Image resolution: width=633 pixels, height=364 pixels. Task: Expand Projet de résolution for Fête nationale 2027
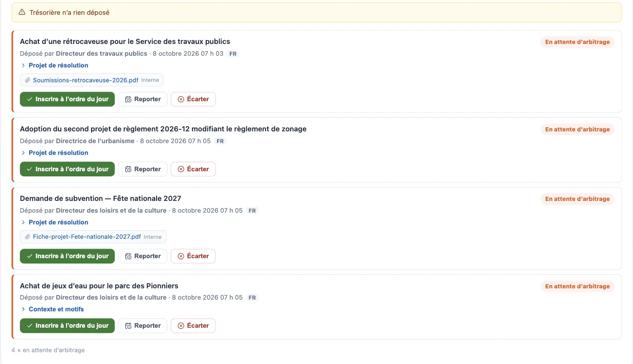[x=55, y=222]
